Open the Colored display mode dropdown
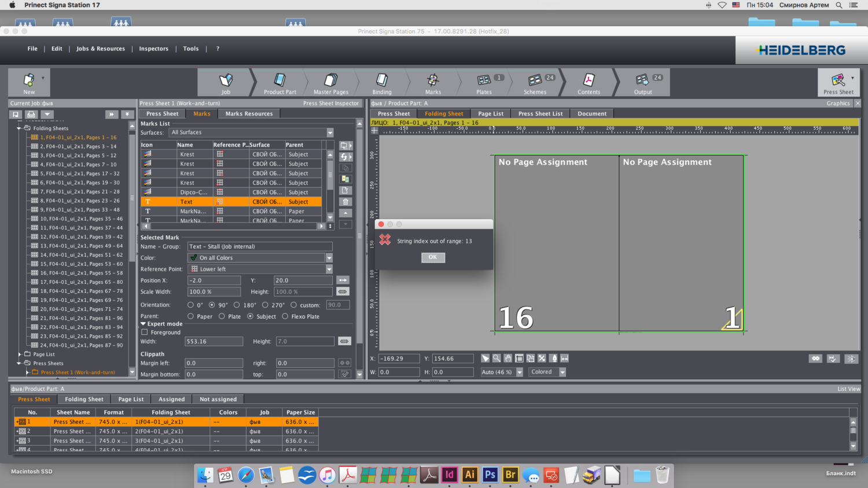 pos(562,372)
